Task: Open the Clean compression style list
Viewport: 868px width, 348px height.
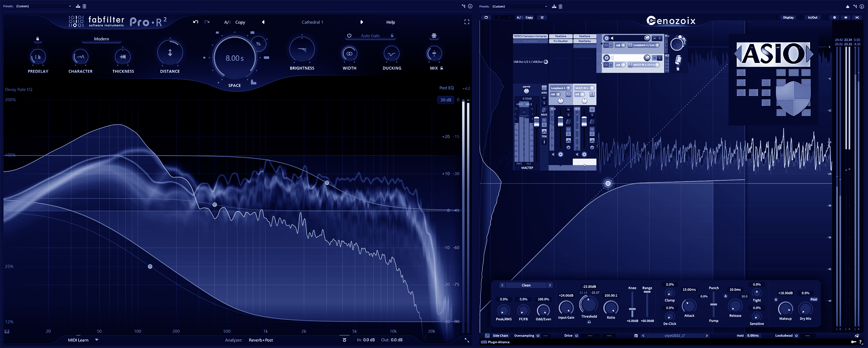Action: coord(526,285)
